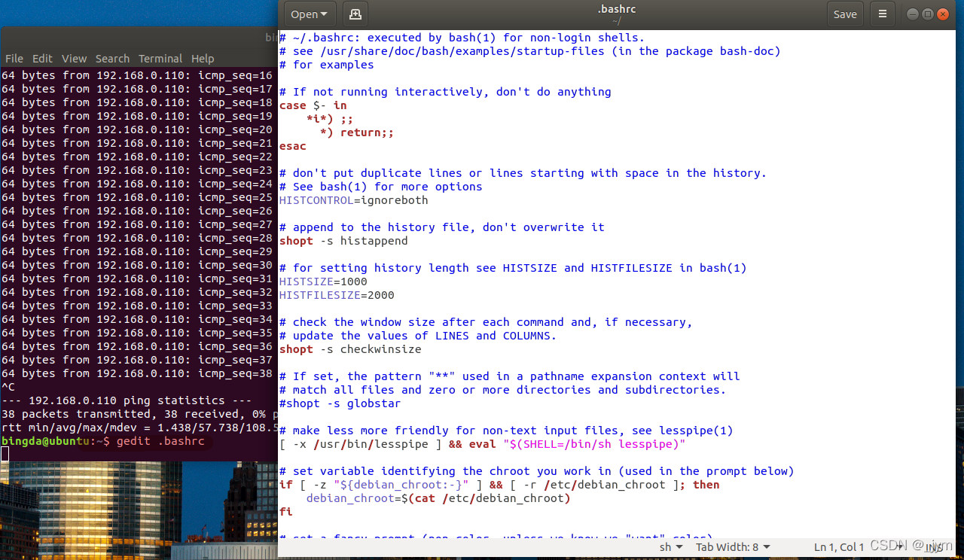Click the ^C line in terminal
This screenshot has height=560, width=964.
[x=8, y=387]
